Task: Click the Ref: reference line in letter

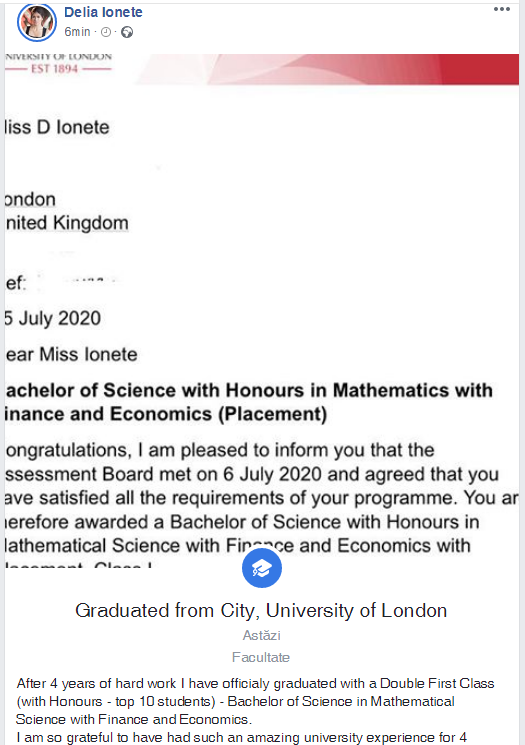Action: coord(62,283)
